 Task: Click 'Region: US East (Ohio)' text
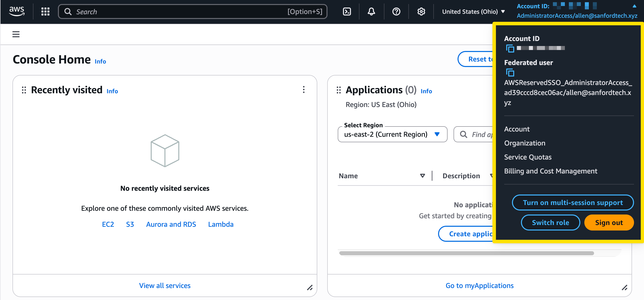381,104
